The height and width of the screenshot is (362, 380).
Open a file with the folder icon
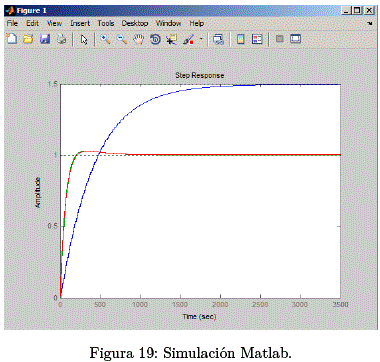(x=28, y=39)
